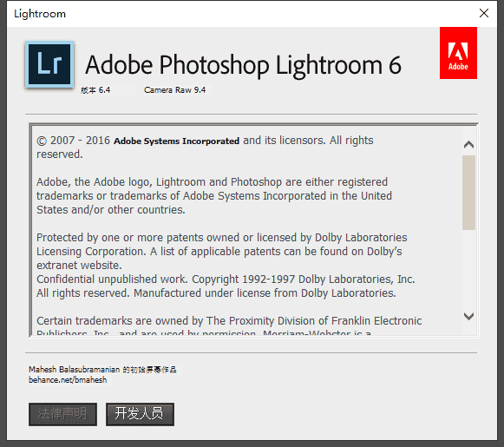The image size is (504, 447).
Task: Click the 'Lightroom' window title text
Action: click(40, 14)
